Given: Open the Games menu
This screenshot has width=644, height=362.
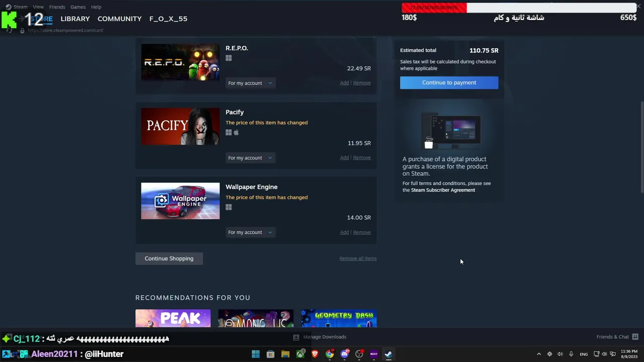Looking at the screenshot, I should pyautogui.click(x=78, y=7).
